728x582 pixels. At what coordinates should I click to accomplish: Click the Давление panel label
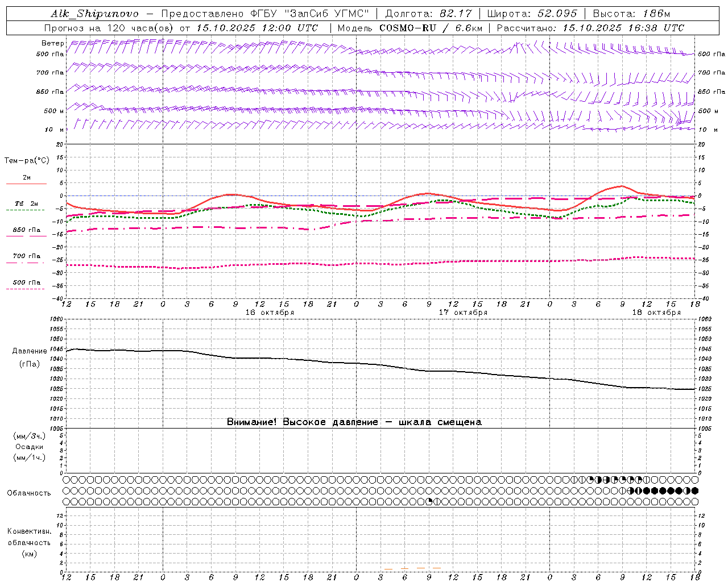30,351
